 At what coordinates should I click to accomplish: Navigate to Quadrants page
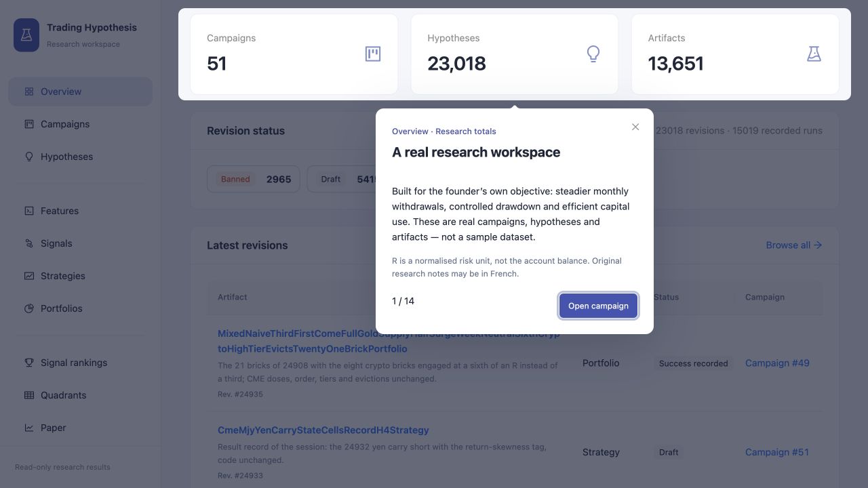coord(80,395)
